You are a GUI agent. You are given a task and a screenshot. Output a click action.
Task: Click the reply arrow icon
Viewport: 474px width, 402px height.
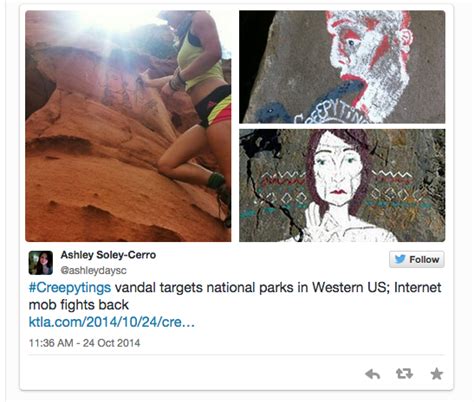click(372, 374)
